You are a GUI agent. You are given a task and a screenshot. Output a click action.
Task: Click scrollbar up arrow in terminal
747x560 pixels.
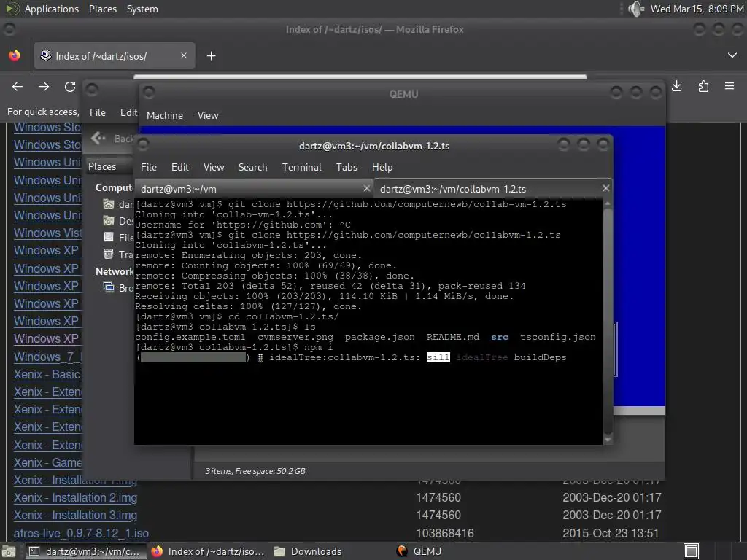608,203
